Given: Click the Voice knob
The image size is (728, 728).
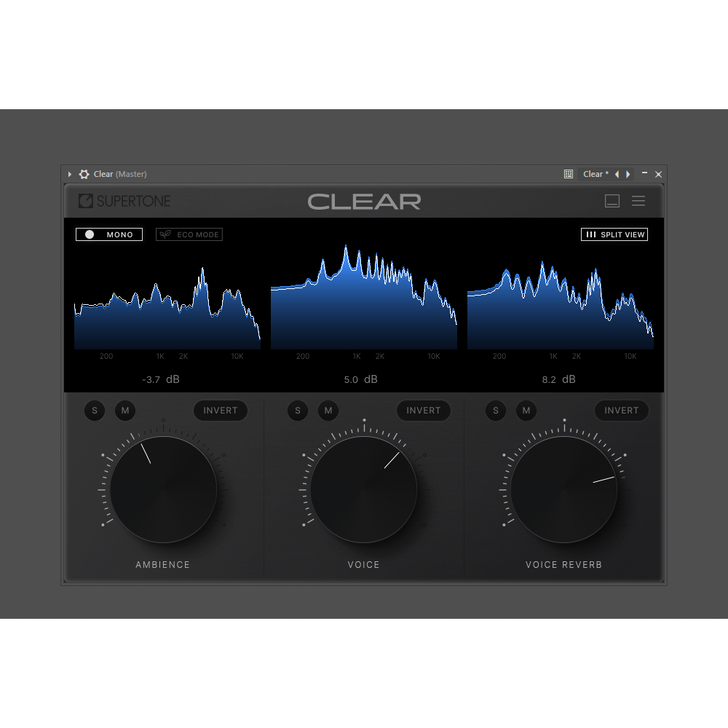Looking at the screenshot, I should tap(364, 489).
